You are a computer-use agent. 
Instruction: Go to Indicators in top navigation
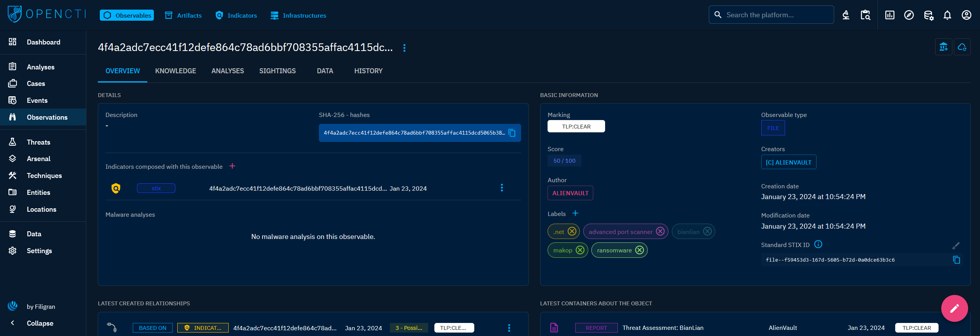coord(236,15)
